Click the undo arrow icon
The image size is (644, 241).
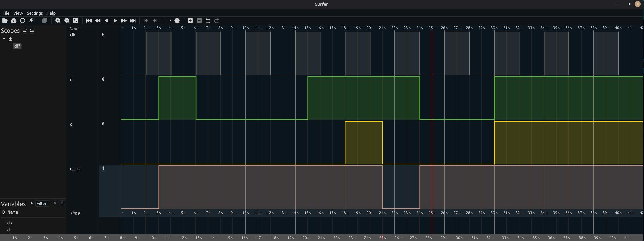pyautogui.click(x=208, y=21)
